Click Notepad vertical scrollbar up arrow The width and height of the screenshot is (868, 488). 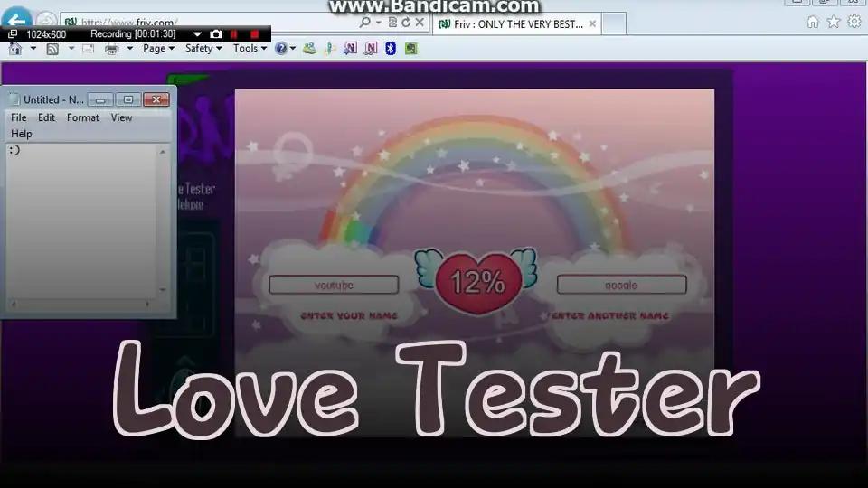click(x=163, y=151)
